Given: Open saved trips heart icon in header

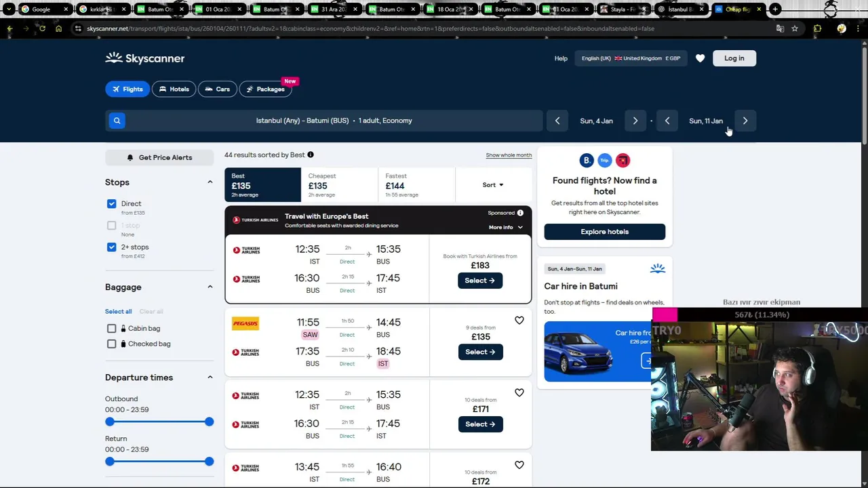Looking at the screenshot, I should 700,58.
